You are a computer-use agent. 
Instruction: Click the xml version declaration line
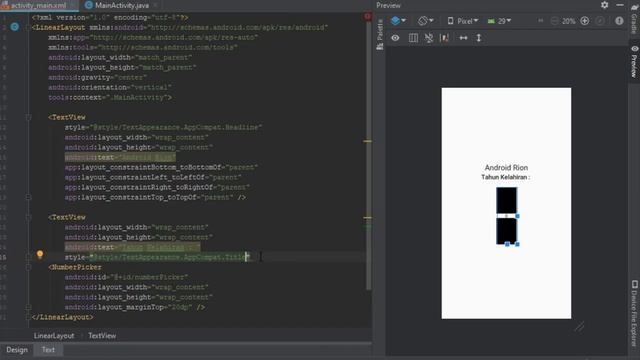[110, 18]
